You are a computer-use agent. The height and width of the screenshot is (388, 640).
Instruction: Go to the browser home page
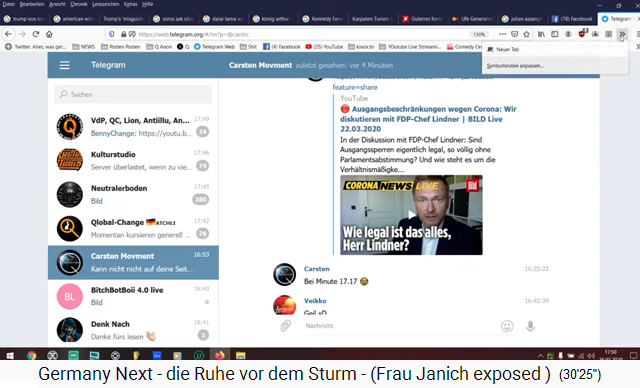(x=49, y=34)
